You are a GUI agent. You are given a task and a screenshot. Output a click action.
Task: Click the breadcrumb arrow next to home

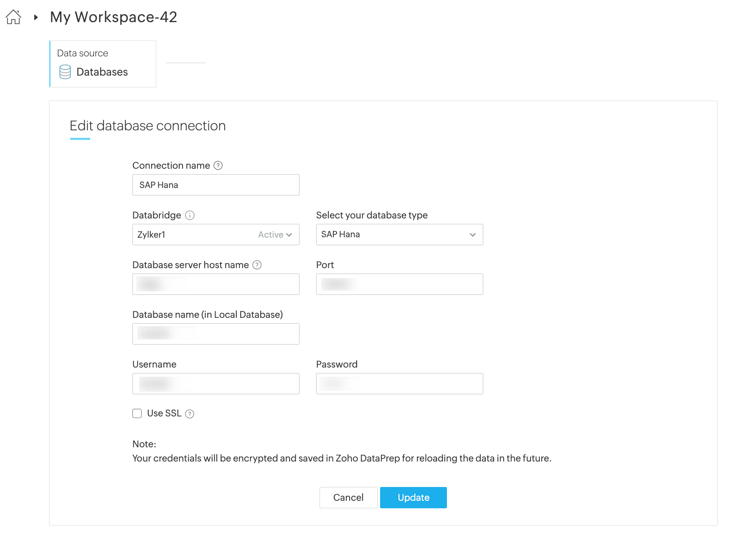36,18
